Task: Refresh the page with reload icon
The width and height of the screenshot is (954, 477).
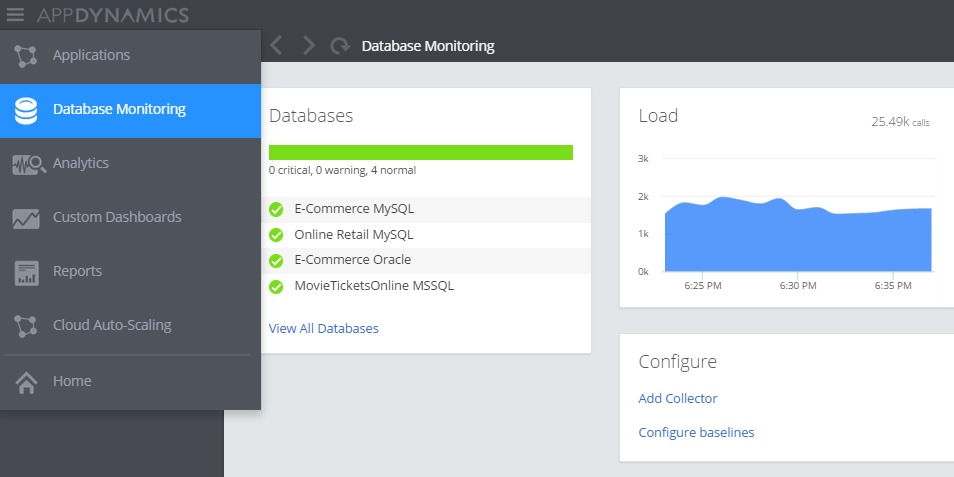Action: pos(340,46)
